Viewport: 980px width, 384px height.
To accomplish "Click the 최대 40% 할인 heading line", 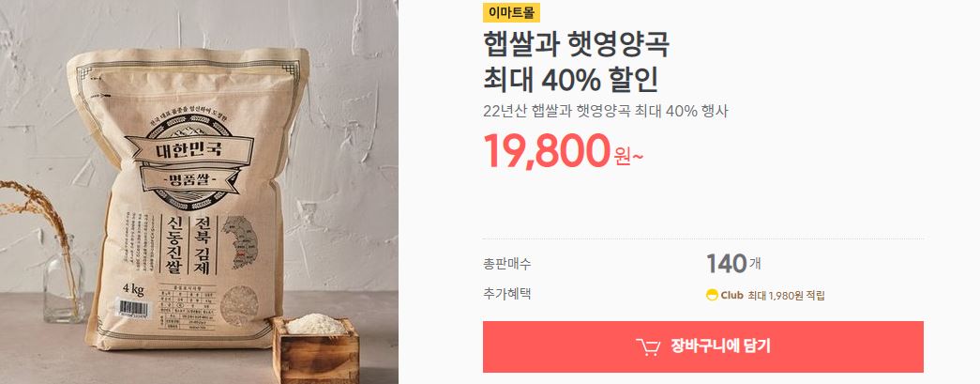I will pos(571,80).
